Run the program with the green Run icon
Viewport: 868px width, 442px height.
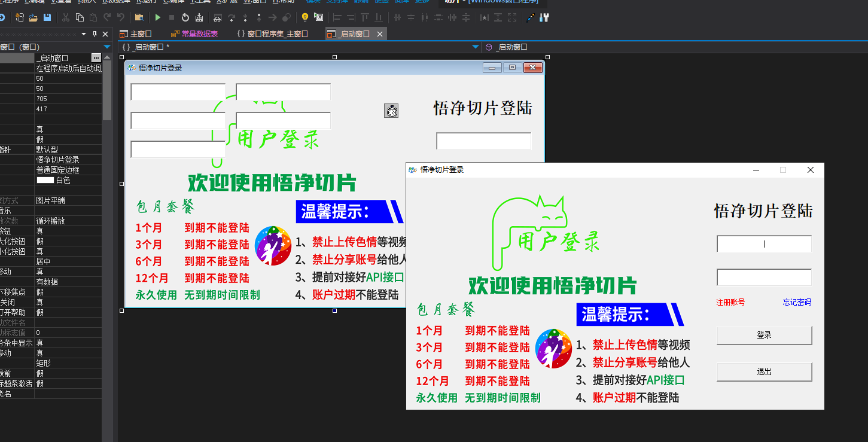point(157,17)
